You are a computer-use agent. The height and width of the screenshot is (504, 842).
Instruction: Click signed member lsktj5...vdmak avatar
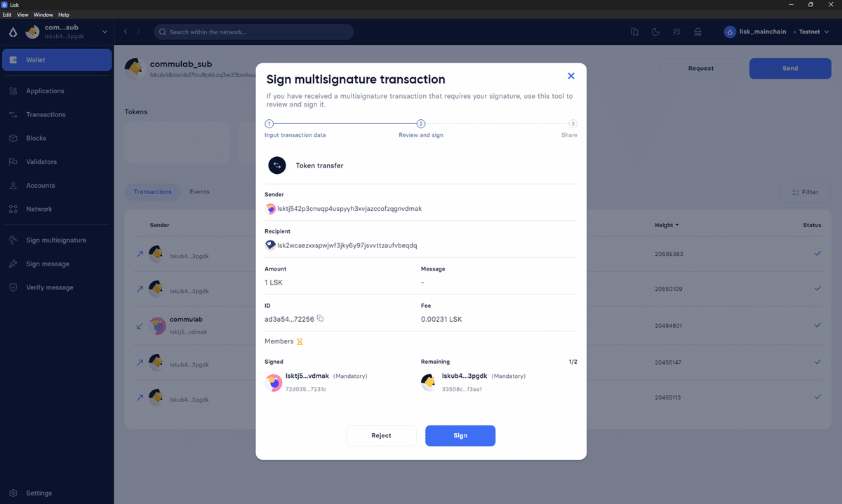click(x=274, y=382)
